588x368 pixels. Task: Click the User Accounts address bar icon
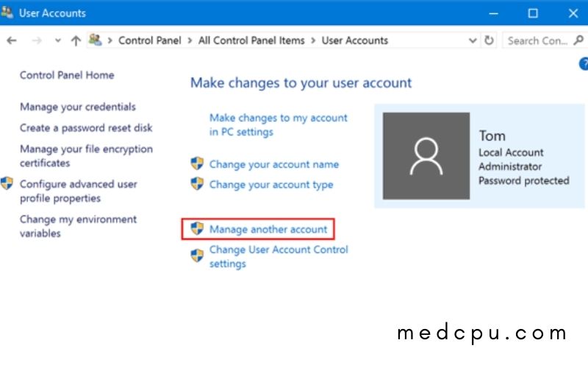point(96,40)
